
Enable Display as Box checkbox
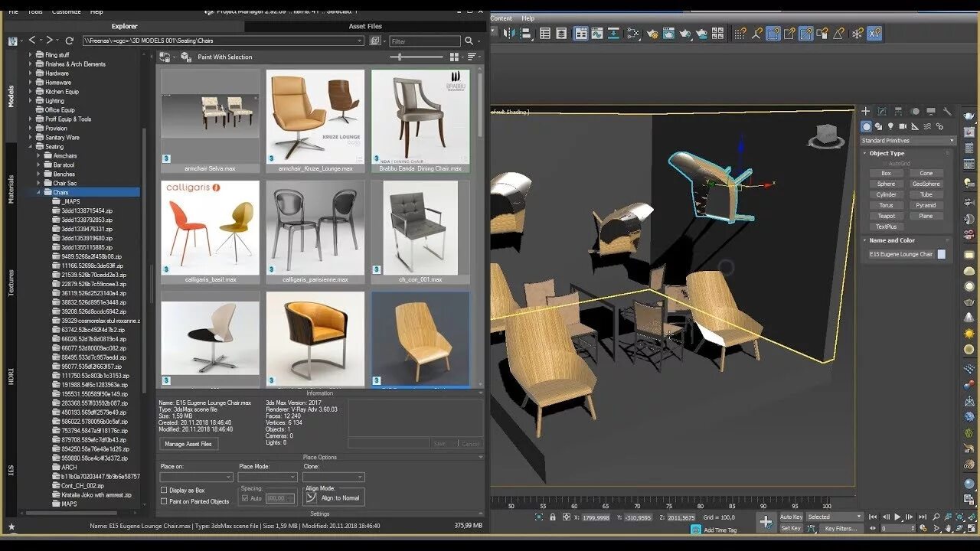pos(164,491)
